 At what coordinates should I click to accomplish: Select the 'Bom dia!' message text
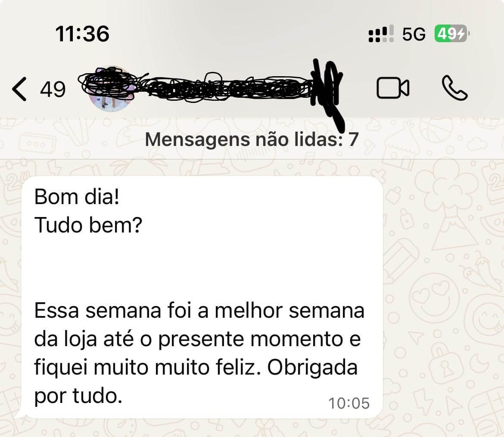click(x=77, y=196)
